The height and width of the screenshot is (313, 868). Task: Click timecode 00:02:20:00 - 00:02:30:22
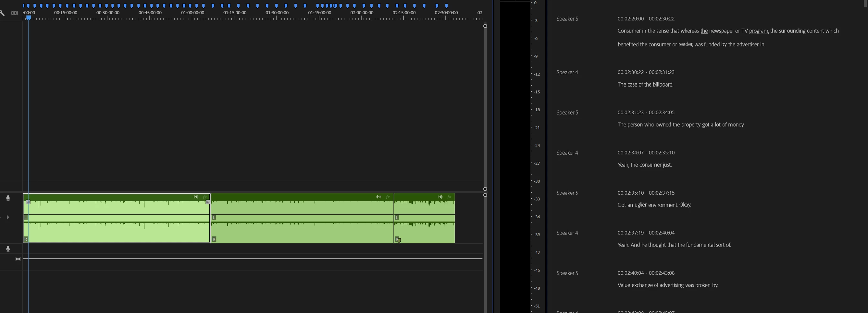[646, 19]
